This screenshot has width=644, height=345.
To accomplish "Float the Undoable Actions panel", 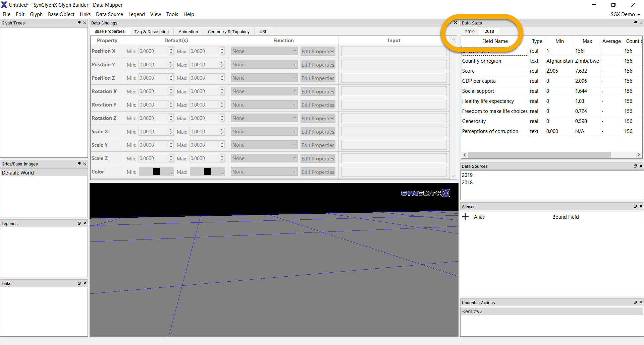I will point(635,302).
